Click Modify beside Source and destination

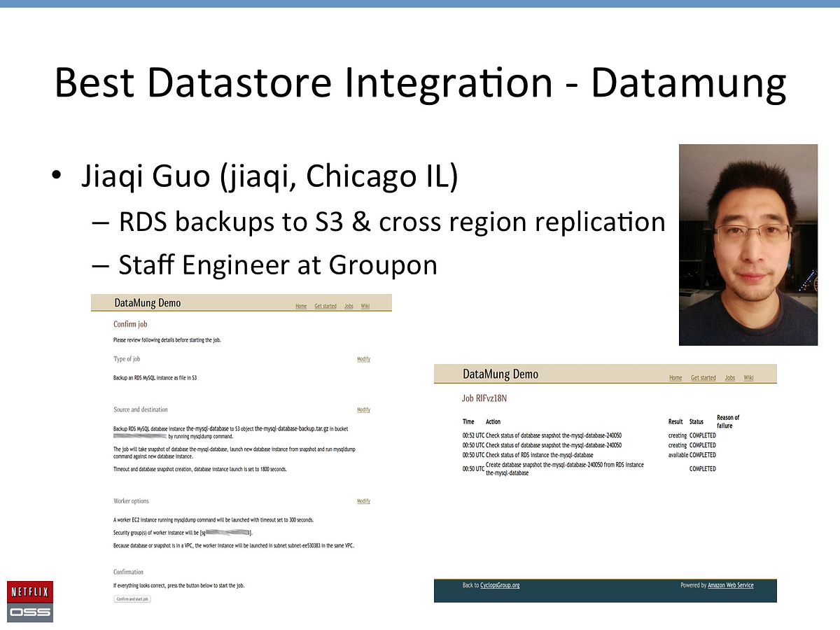363,409
